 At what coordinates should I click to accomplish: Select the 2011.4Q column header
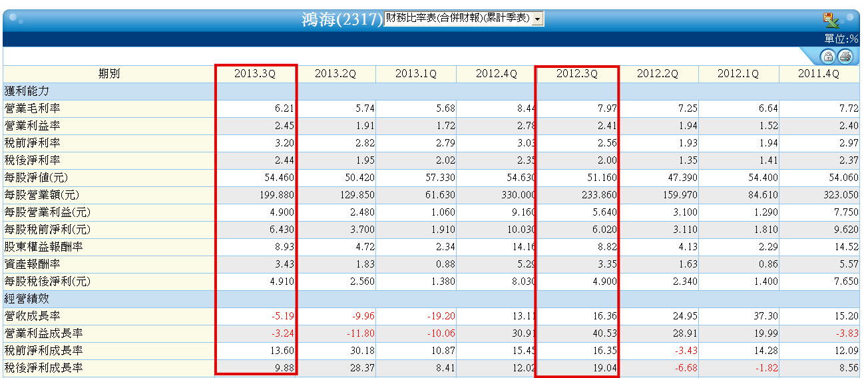point(819,74)
